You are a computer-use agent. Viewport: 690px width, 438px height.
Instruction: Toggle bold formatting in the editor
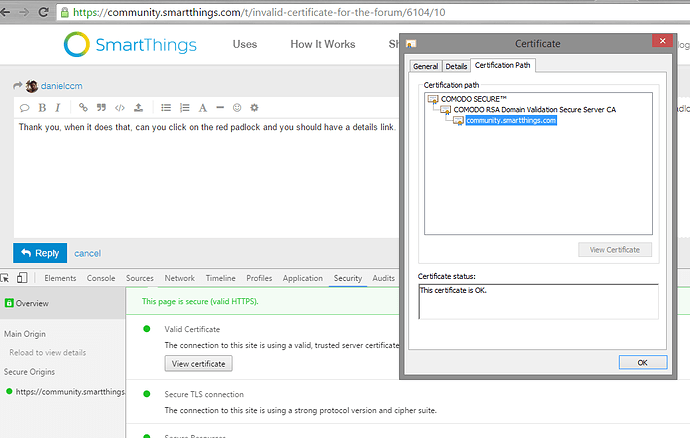[42, 107]
